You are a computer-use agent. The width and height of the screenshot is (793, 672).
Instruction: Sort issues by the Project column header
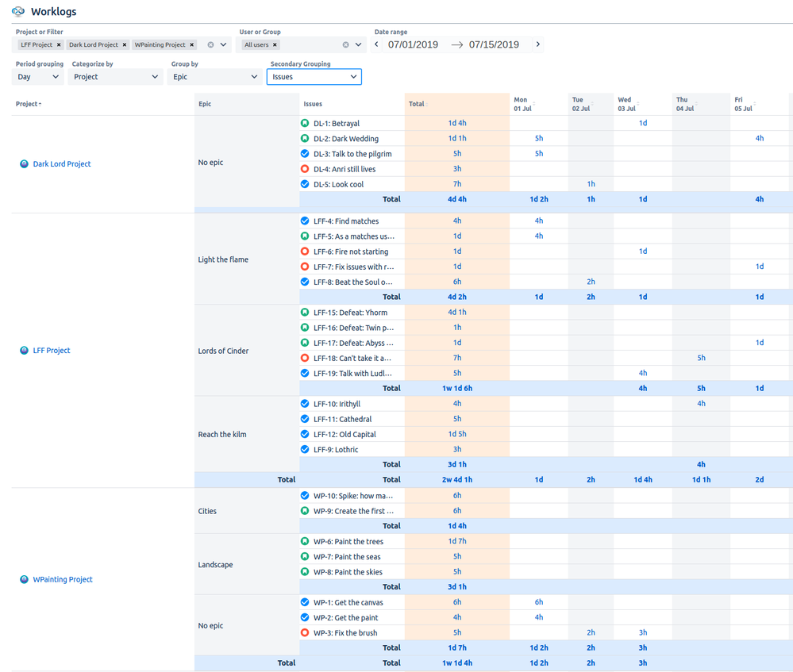point(27,103)
